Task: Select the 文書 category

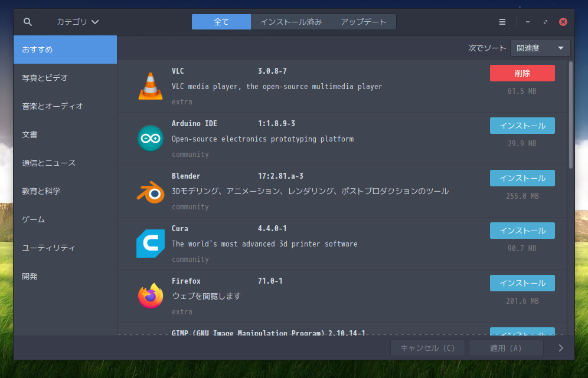Action: pos(66,134)
